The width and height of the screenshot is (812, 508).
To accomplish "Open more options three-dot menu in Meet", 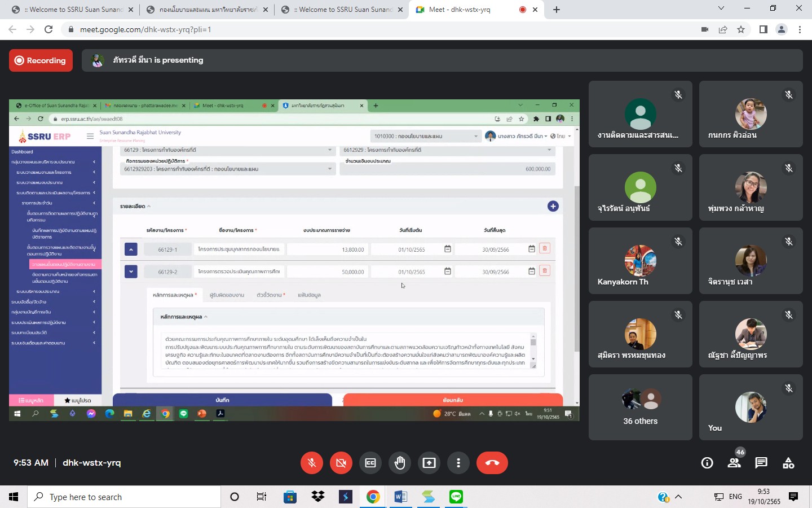I will (458, 463).
